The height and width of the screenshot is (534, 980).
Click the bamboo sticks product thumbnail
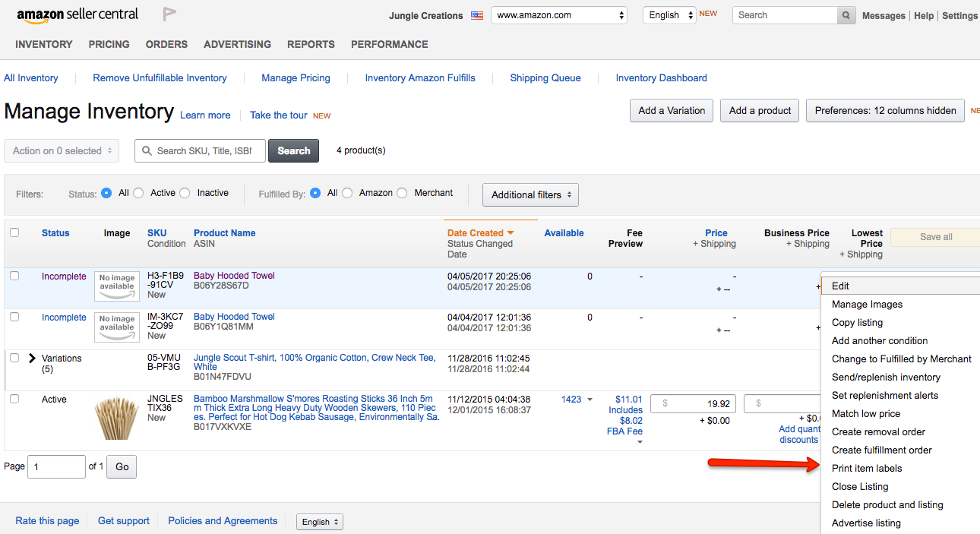(x=116, y=419)
